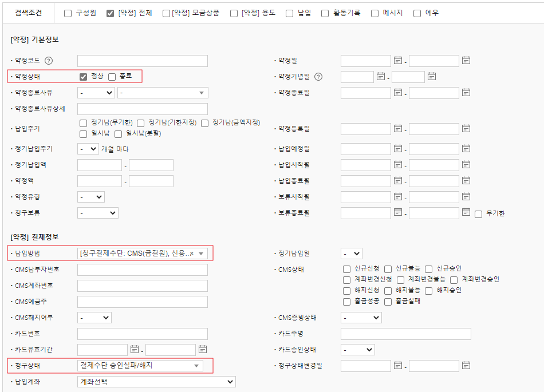
Task: Open the 약정등록일 end date calendar
Action: point(466,129)
